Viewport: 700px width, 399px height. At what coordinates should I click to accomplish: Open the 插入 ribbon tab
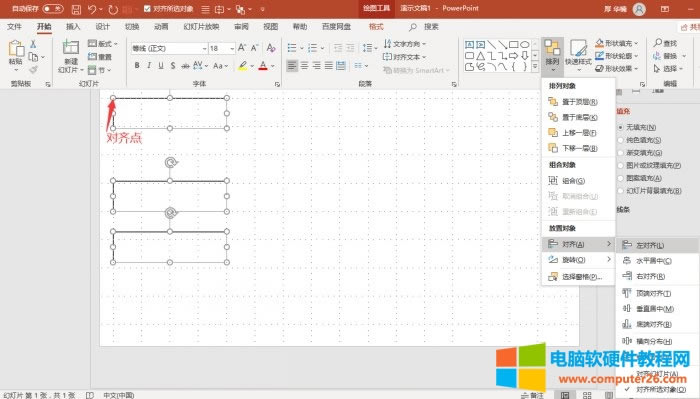click(73, 27)
